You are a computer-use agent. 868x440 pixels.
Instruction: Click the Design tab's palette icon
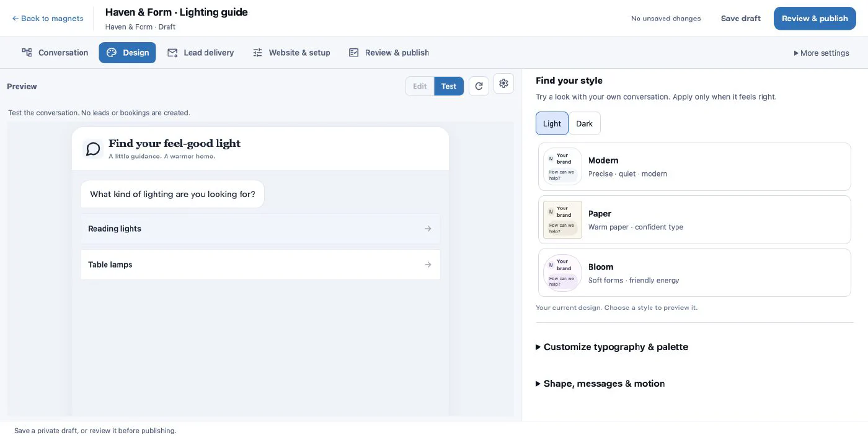pyautogui.click(x=112, y=53)
